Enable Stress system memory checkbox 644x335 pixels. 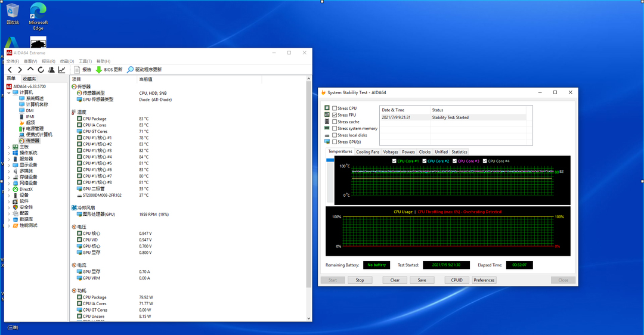(335, 129)
